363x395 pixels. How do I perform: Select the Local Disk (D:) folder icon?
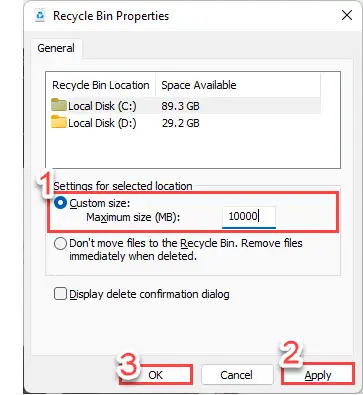59,122
